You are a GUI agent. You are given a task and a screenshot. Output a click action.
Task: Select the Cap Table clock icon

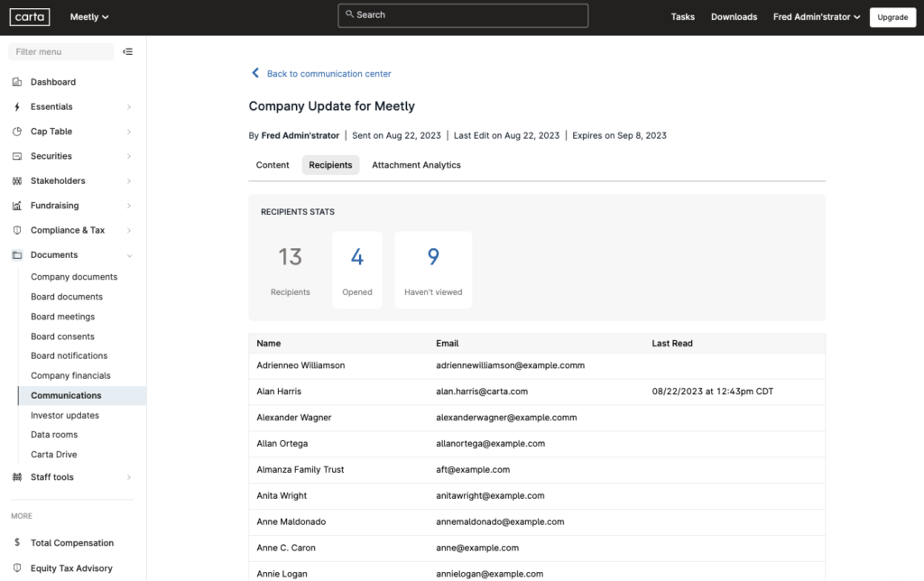(16, 131)
